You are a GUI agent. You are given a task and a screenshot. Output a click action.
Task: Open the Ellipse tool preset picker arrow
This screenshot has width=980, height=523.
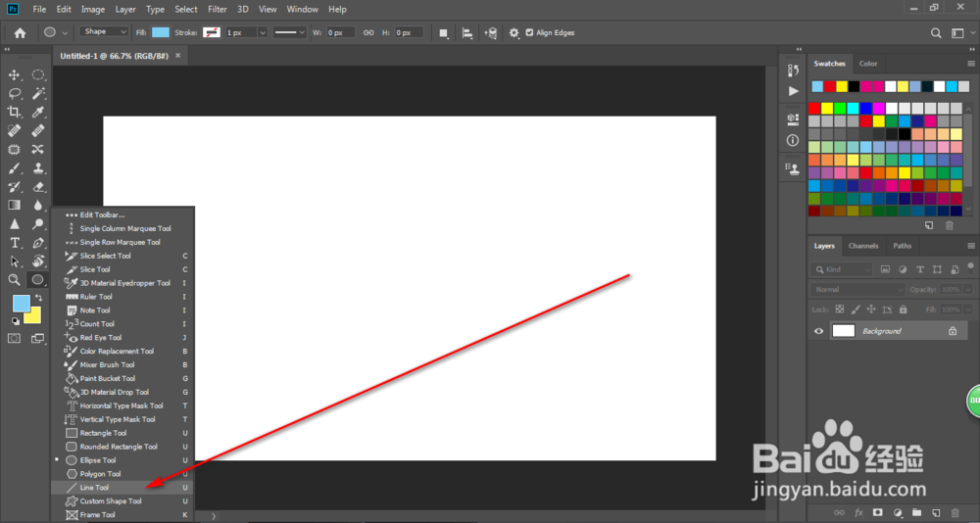click(65, 33)
